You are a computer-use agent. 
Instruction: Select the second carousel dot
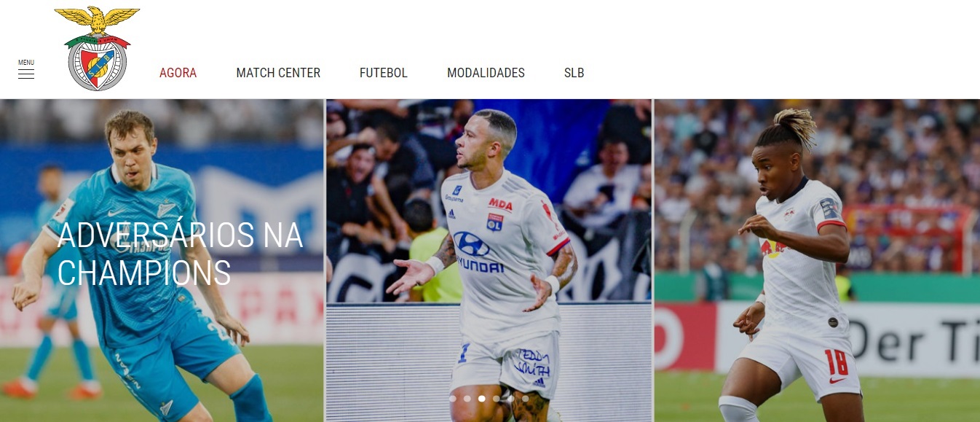pyautogui.click(x=467, y=399)
